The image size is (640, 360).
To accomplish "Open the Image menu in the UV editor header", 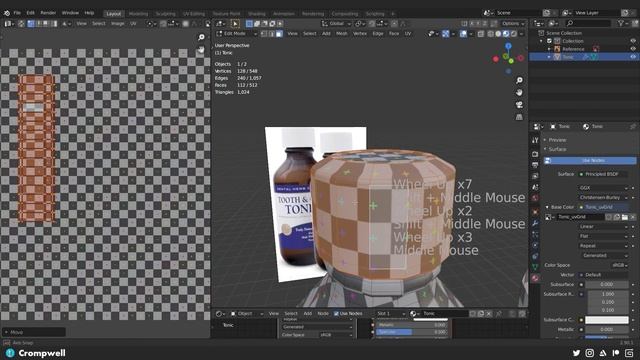I will 118,24.
